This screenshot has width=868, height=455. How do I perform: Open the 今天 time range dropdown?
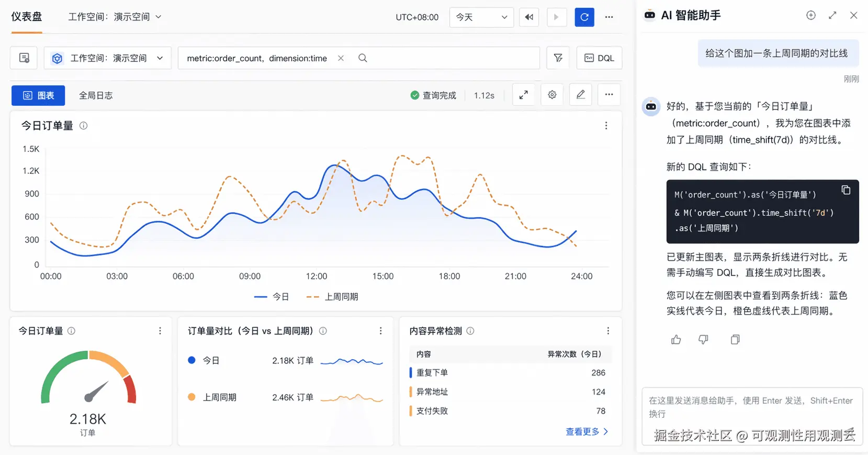[481, 17]
